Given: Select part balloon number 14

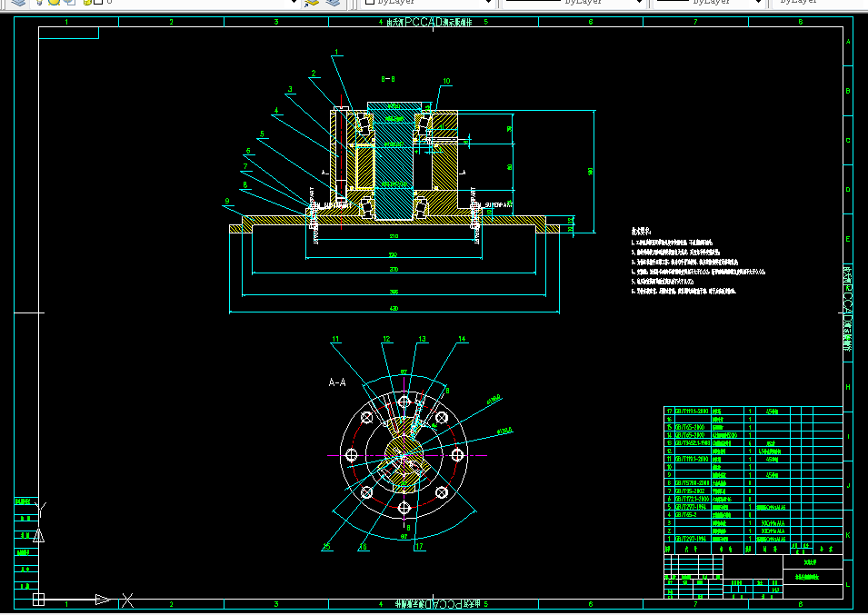Looking at the screenshot, I should click(462, 339).
